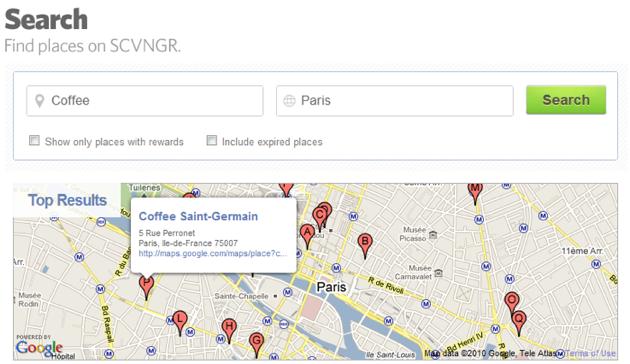Click the Musée Carnavalet museum icon

439,273
